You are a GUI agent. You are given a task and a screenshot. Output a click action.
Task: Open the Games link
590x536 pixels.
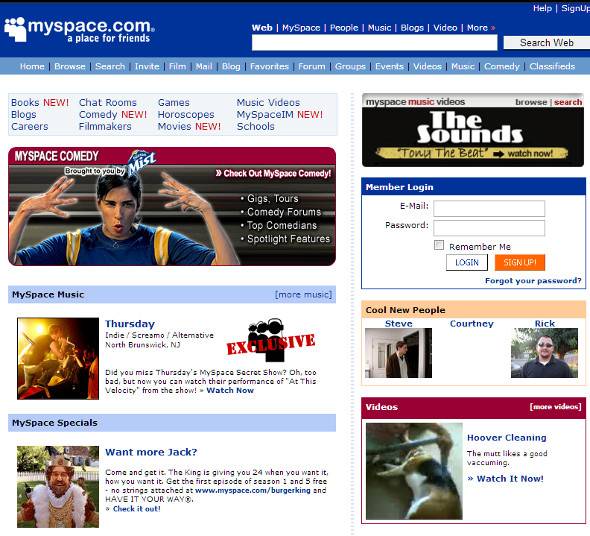point(174,102)
